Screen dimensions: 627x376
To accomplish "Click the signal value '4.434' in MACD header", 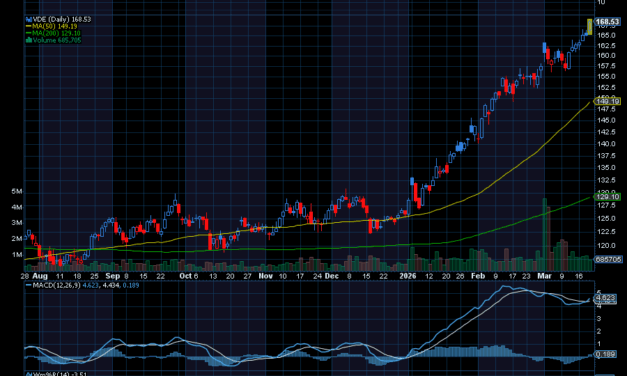I will coord(111,285).
